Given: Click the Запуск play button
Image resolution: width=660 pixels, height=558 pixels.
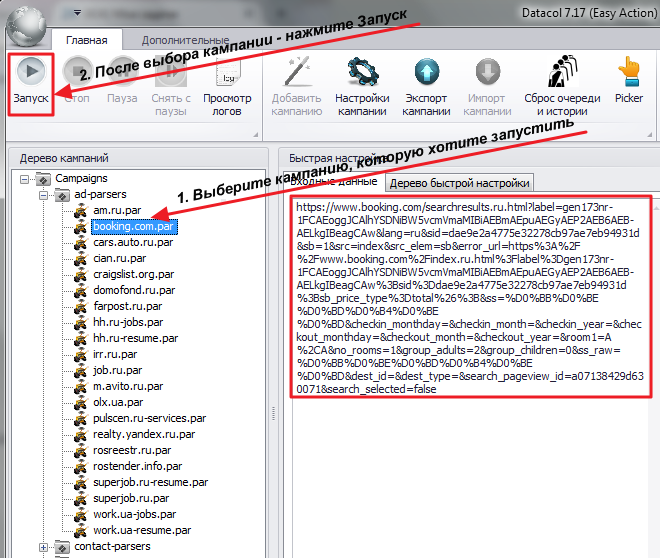Looking at the screenshot, I should (31, 83).
